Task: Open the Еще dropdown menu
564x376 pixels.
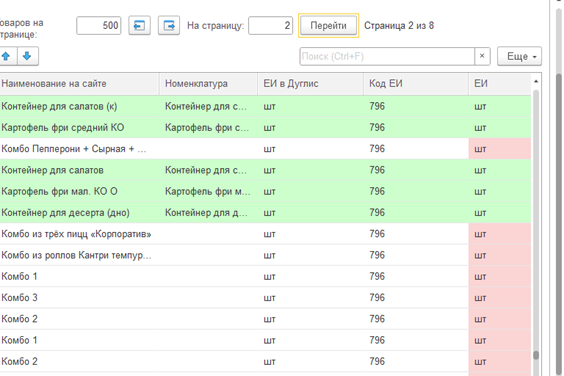Action: pos(519,56)
